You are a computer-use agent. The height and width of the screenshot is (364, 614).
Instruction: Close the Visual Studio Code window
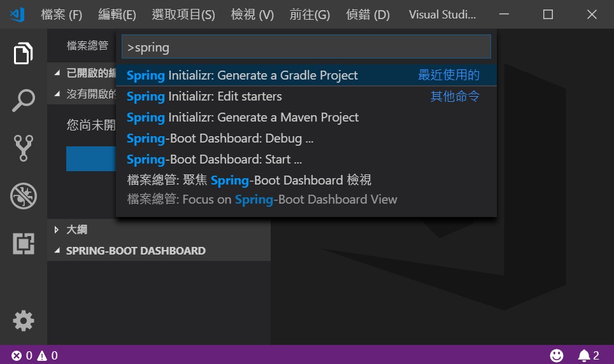click(592, 15)
